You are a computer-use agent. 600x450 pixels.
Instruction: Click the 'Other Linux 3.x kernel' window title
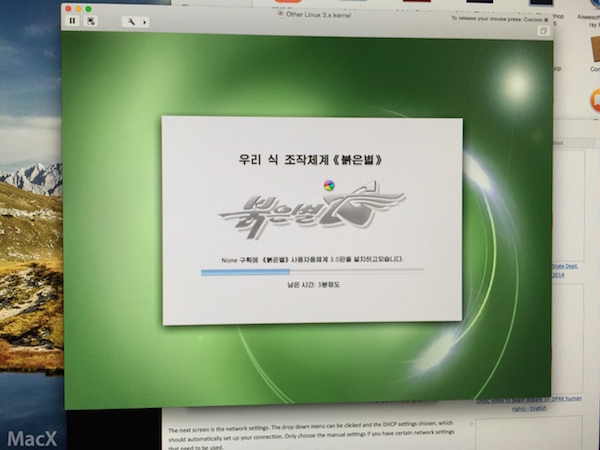pos(318,15)
